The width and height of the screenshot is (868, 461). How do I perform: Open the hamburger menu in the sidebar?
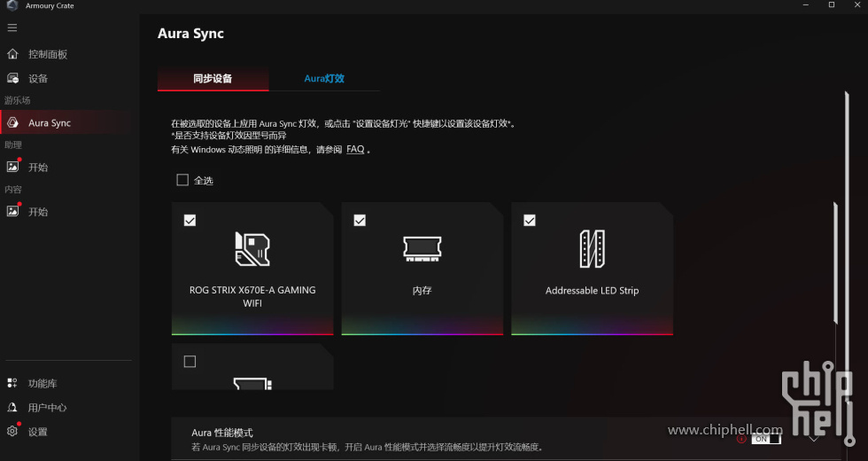coord(12,27)
